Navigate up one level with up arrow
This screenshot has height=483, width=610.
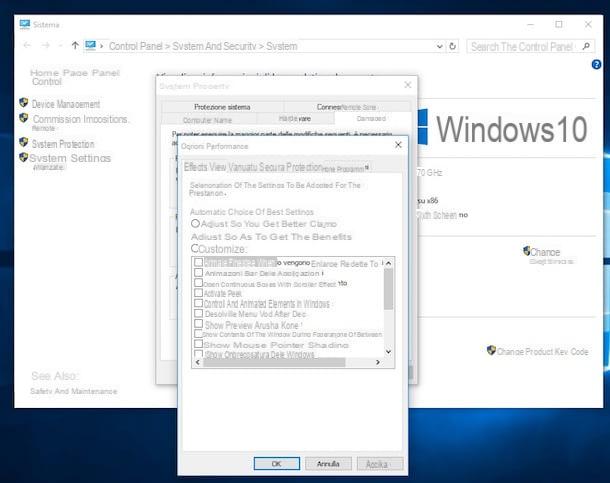coord(75,46)
